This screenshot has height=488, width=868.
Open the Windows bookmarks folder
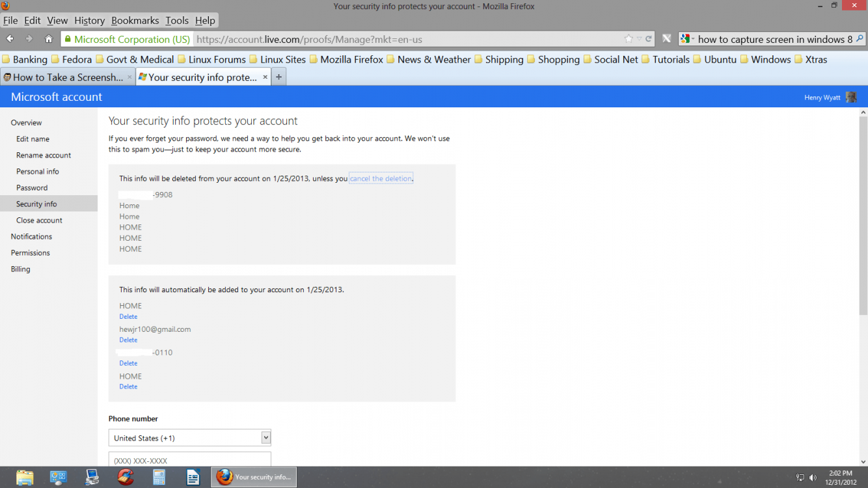point(765,59)
